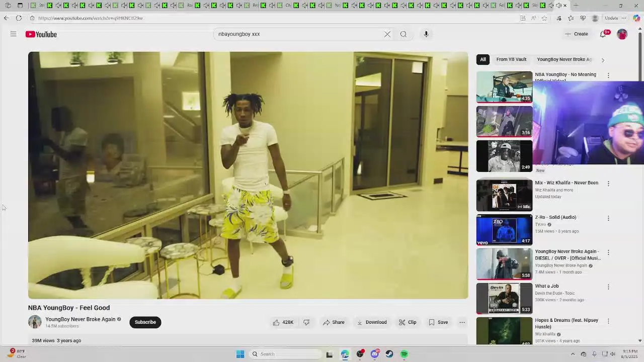Screen dimensions: 644x362
Task: Open options for DIESEL / OVER video
Action: tap(608, 252)
